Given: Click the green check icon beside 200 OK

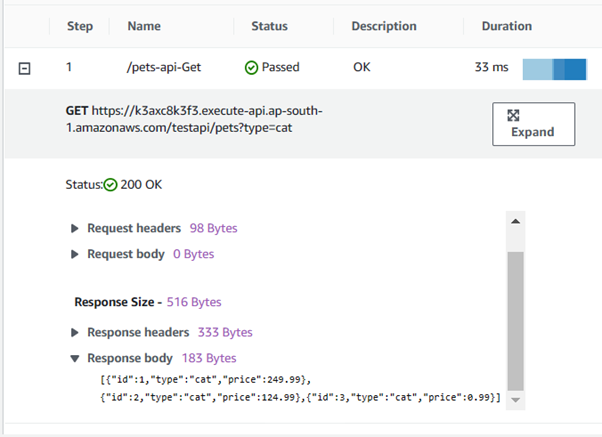Looking at the screenshot, I should (x=111, y=185).
